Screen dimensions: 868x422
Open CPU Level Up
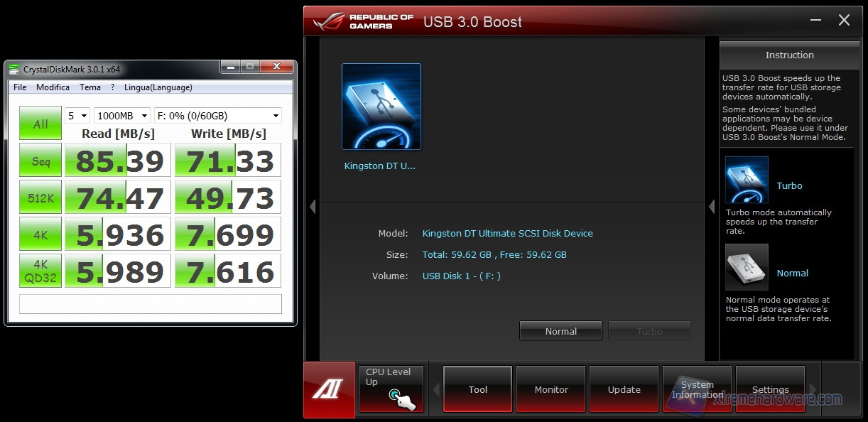(x=391, y=389)
